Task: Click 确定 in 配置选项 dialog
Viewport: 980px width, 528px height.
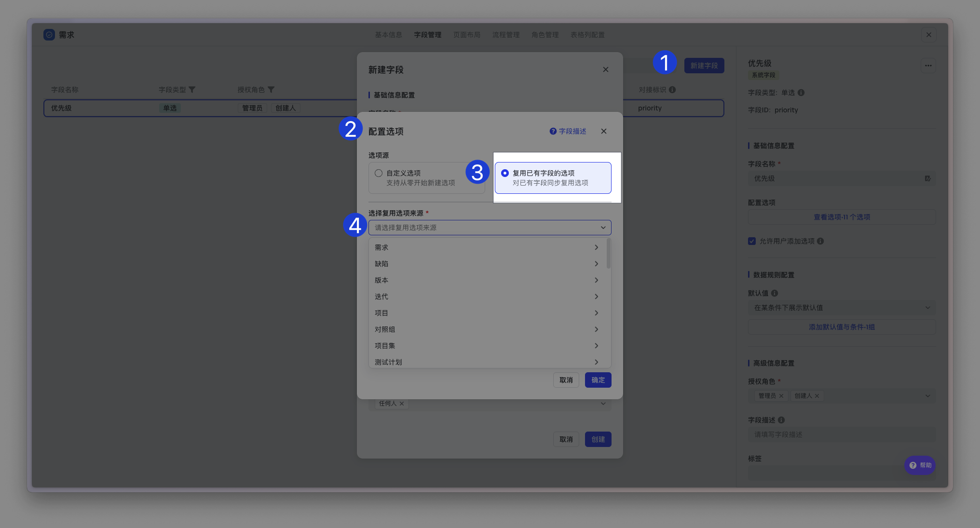Action: coord(598,380)
